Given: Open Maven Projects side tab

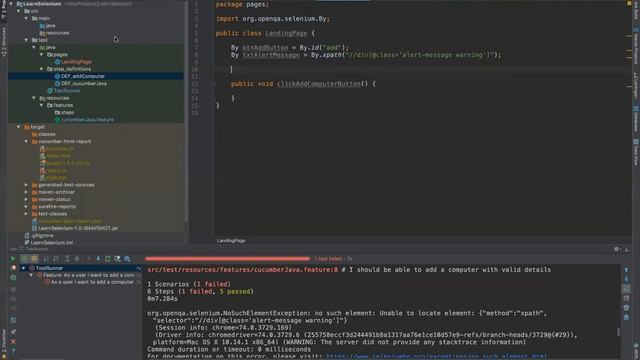Looking at the screenshot, I should pos(636,47).
